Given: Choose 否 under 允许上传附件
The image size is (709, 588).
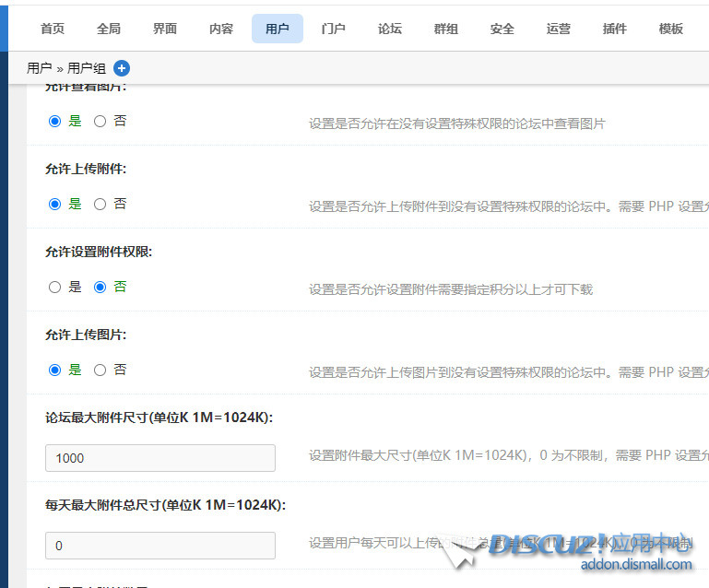Looking at the screenshot, I should tap(100, 204).
